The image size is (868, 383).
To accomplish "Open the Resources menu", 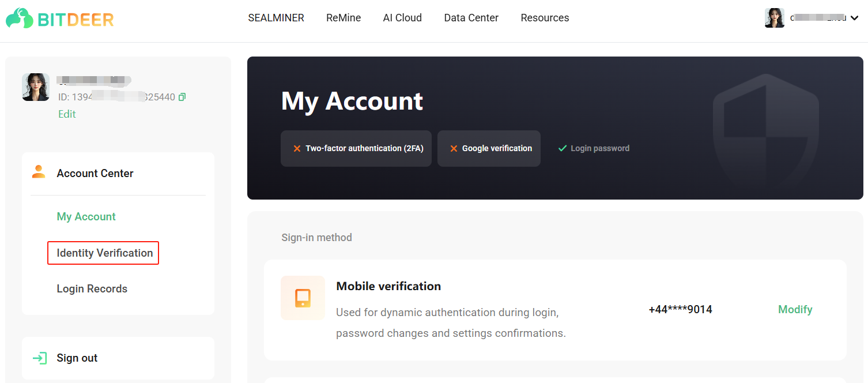I will [545, 18].
